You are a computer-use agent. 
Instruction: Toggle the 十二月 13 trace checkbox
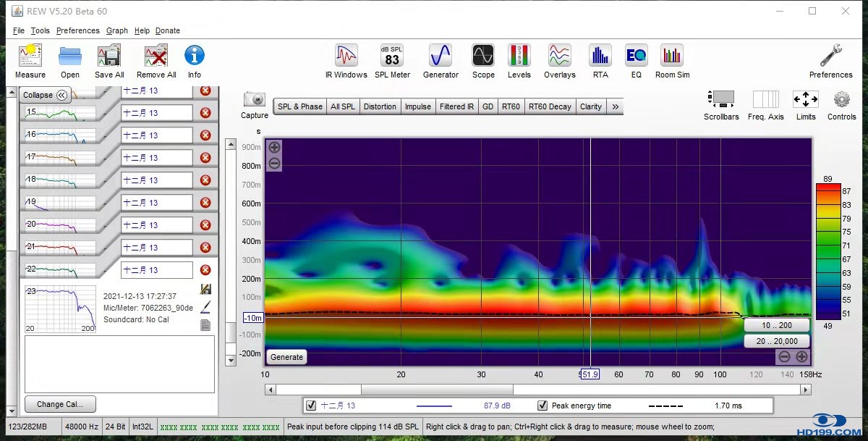tap(311, 406)
